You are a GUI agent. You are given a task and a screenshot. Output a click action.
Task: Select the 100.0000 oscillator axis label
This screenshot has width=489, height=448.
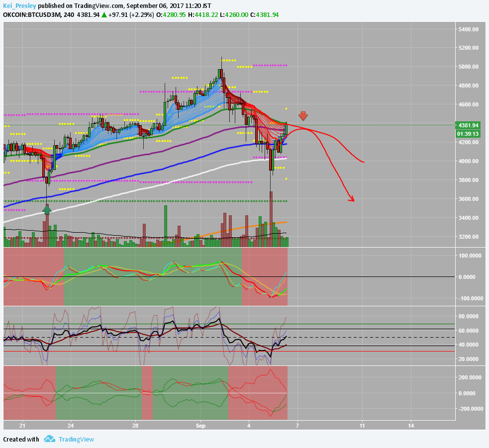[x=471, y=256]
